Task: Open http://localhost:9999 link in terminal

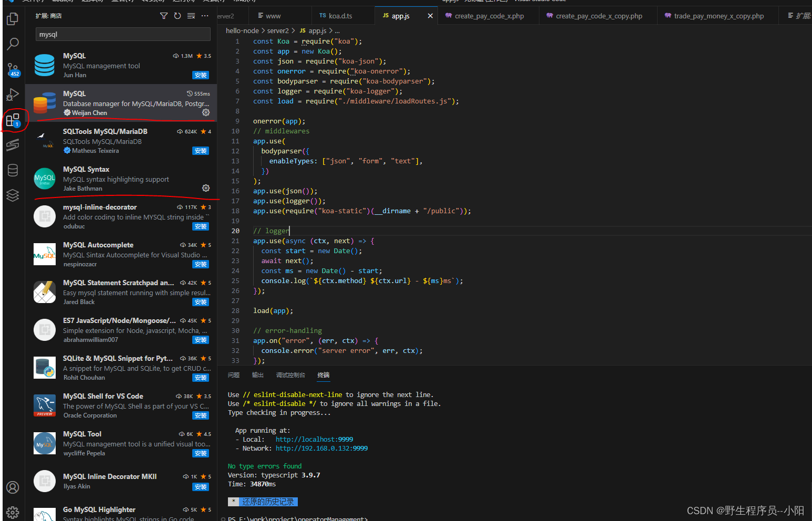Action: 314,439
